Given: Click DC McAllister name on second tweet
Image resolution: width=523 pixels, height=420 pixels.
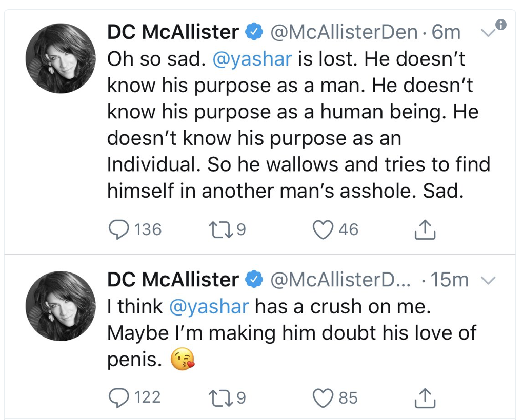Looking at the screenshot, I should coord(173,280).
